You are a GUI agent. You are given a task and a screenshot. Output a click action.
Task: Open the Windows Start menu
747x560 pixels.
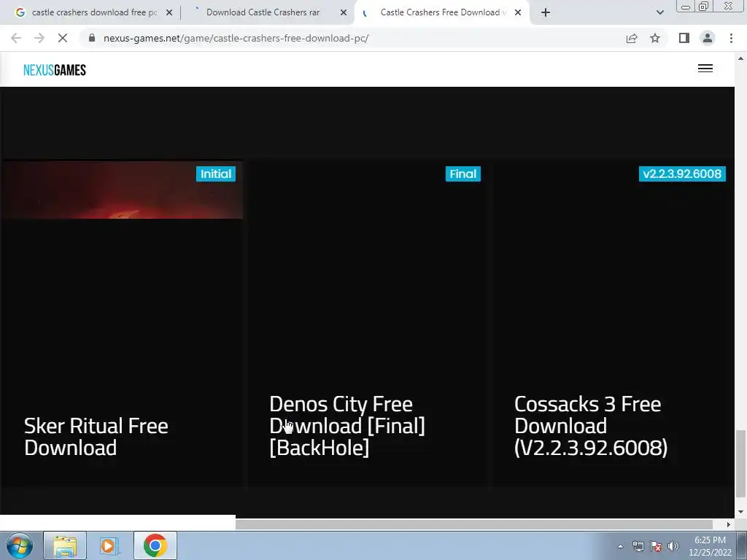point(19,545)
